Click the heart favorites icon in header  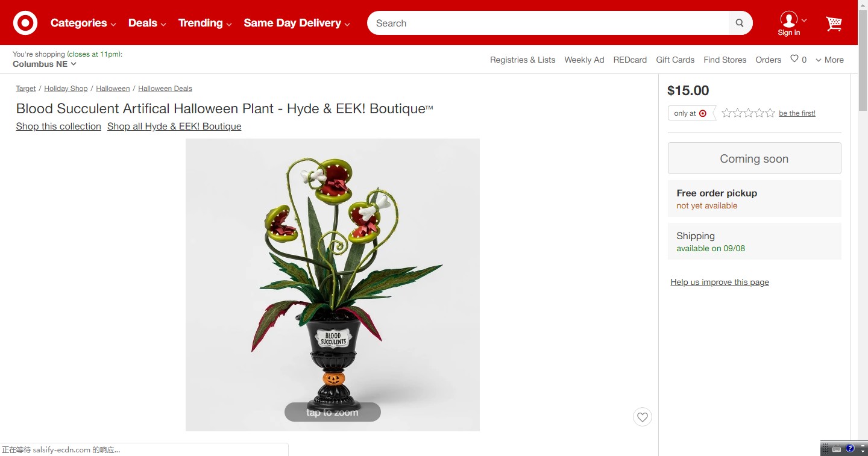[794, 59]
